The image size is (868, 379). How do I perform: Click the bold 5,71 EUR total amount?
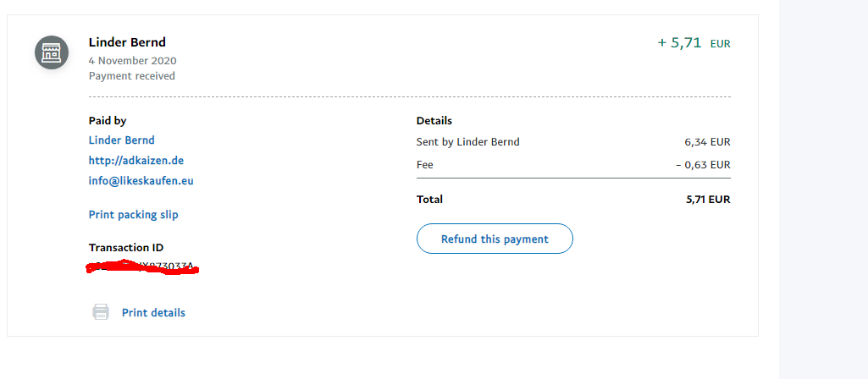pos(707,200)
